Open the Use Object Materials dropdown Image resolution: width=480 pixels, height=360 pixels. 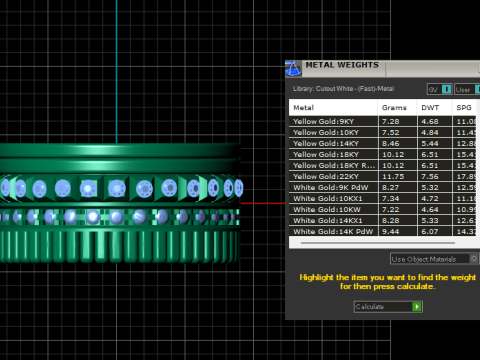[x=434, y=259]
